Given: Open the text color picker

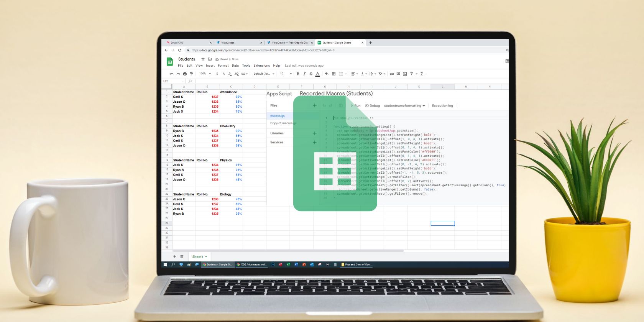Looking at the screenshot, I should click(317, 74).
